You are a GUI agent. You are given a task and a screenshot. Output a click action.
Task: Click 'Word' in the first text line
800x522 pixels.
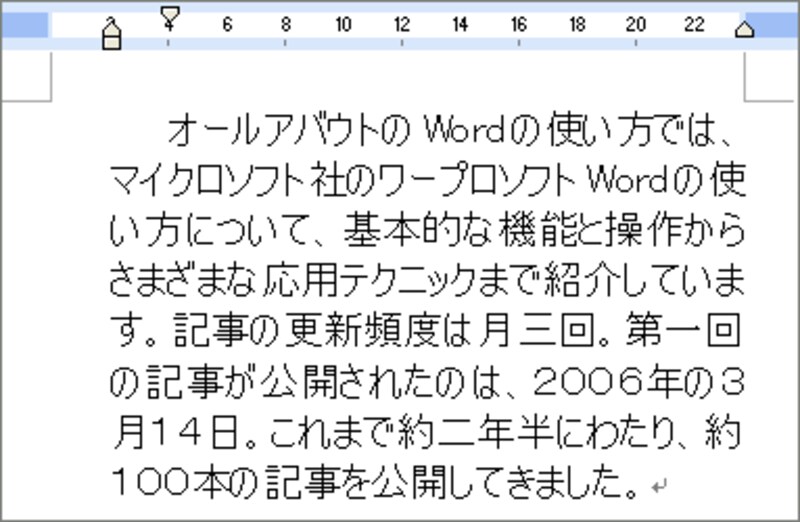[465, 130]
